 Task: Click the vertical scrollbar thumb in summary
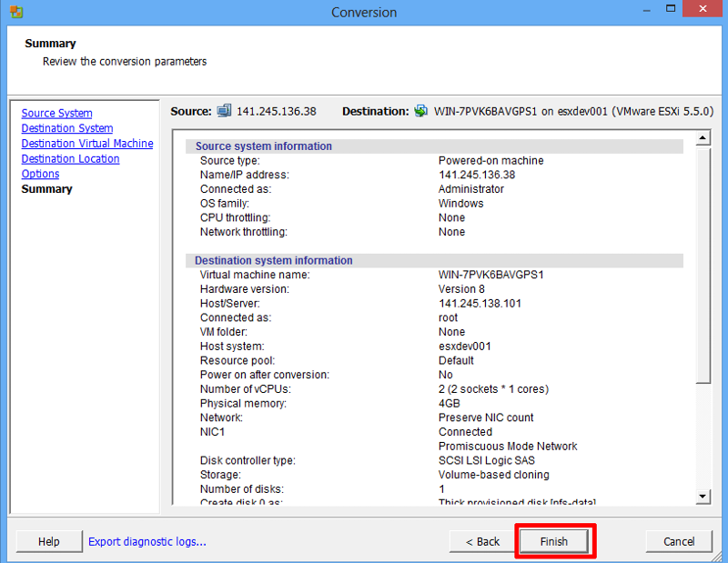[703, 265]
